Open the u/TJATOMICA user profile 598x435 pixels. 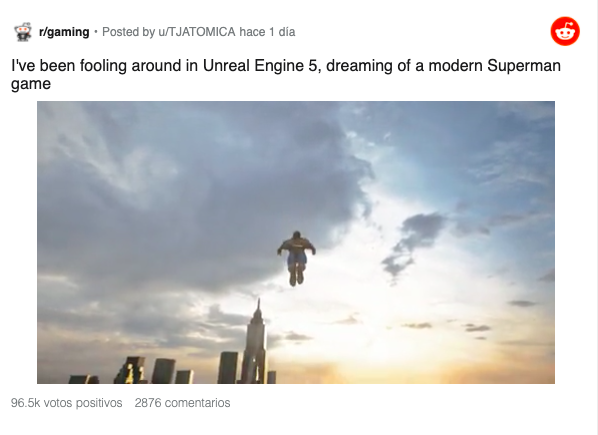point(197,32)
